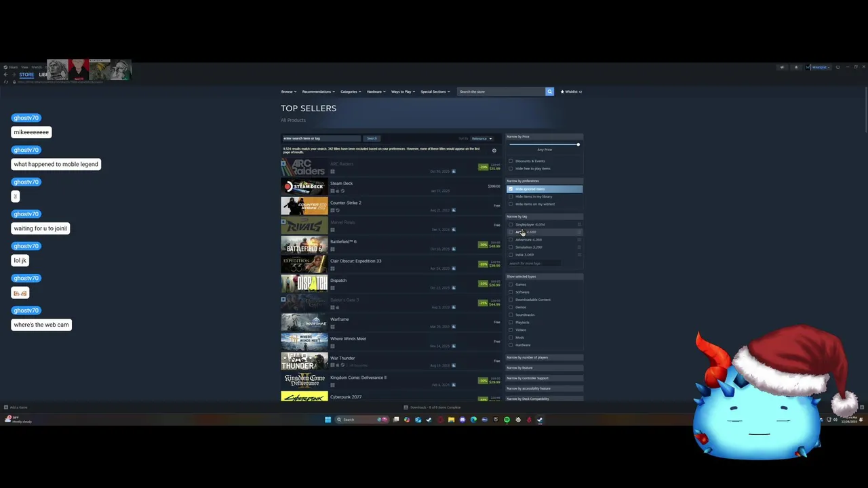Image resolution: width=868 pixels, height=488 pixels.
Task: Click the search for more tags field
Action: (x=534, y=263)
